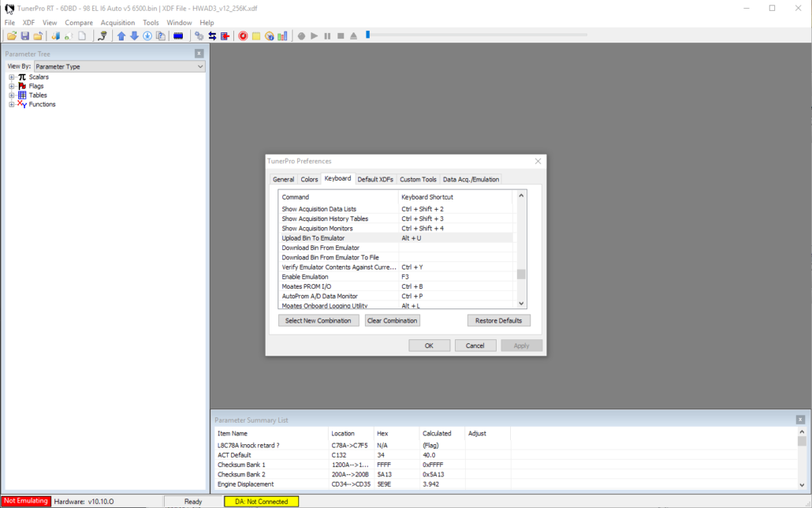Image resolution: width=812 pixels, height=508 pixels.
Task: Select the Enable Emulation command row
Action: [x=396, y=277]
